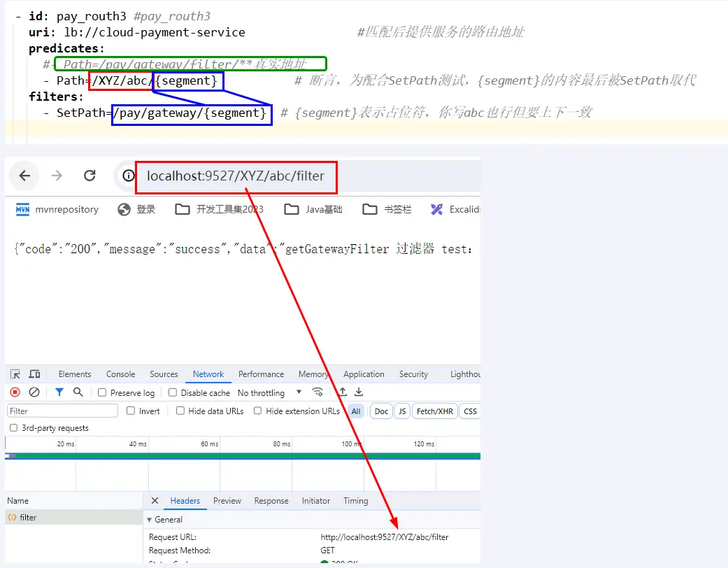Stop recording network log
The image size is (728, 568).
pyautogui.click(x=15, y=392)
